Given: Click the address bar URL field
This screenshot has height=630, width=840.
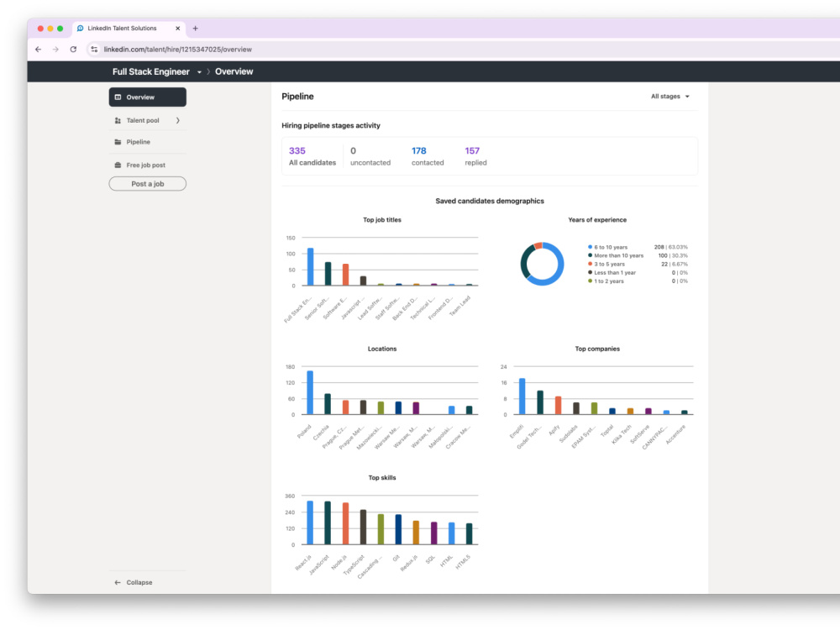Looking at the screenshot, I should (177, 50).
